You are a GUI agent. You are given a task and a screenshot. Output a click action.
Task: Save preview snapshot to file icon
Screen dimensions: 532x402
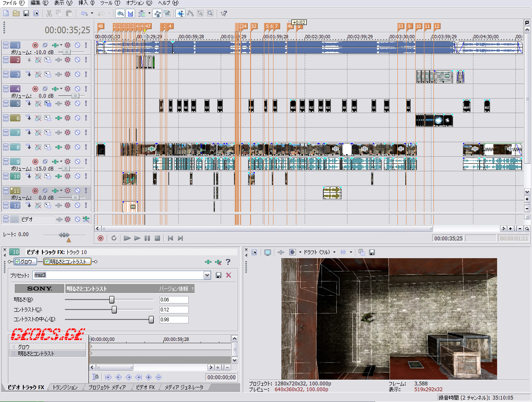tap(372, 252)
